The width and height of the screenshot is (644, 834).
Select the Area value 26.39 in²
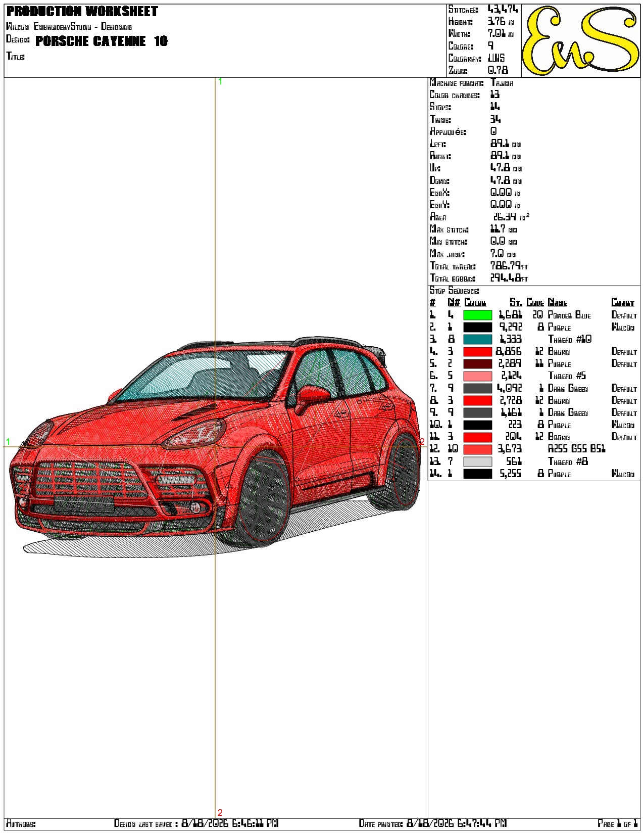[x=511, y=217]
